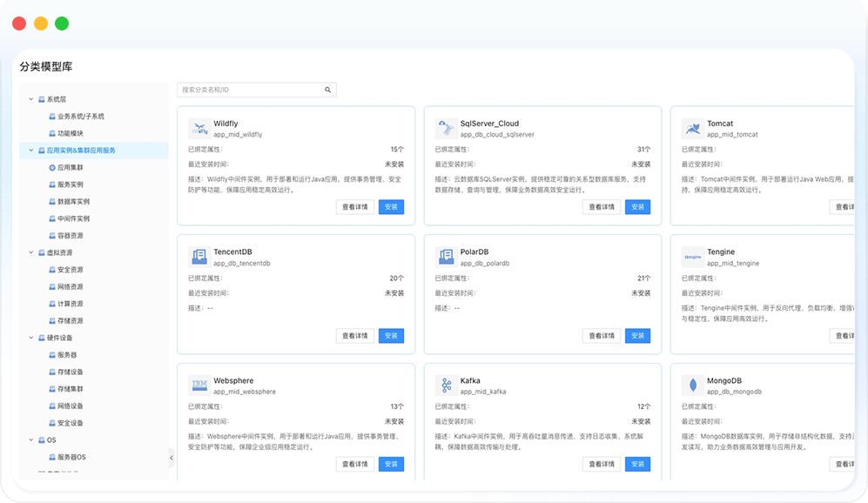
Task: Click the Kafka logo icon
Action: point(446,386)
